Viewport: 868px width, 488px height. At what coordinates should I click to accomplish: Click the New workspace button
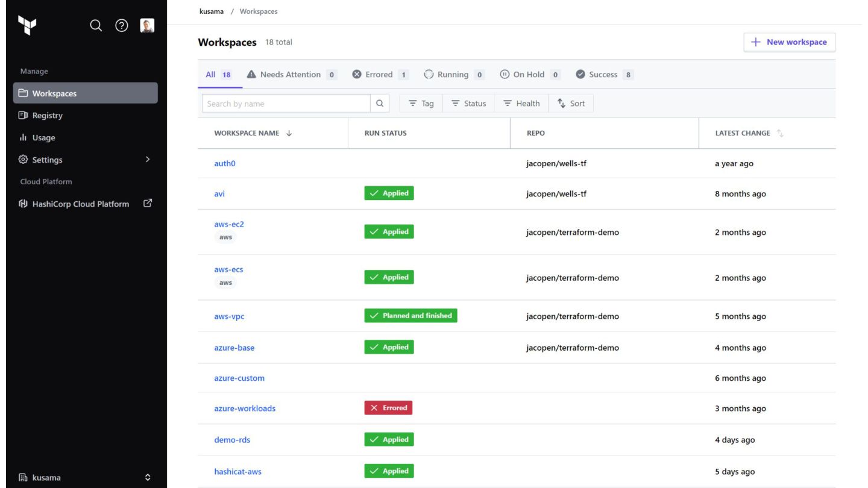(x=790, y=42)
